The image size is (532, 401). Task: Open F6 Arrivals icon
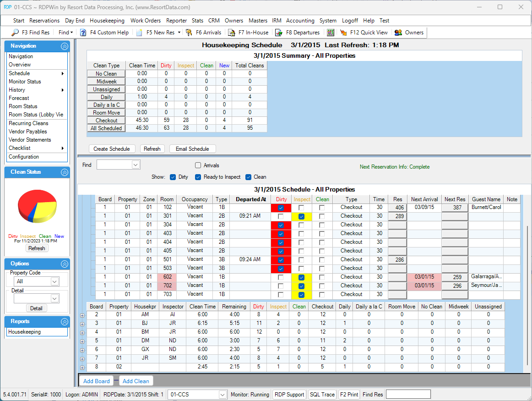click(189, 33)
